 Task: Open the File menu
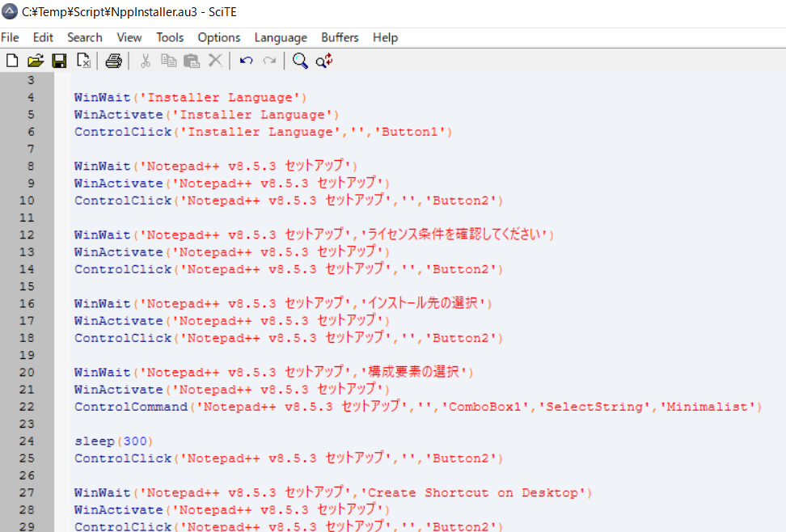tap(10, 37)
